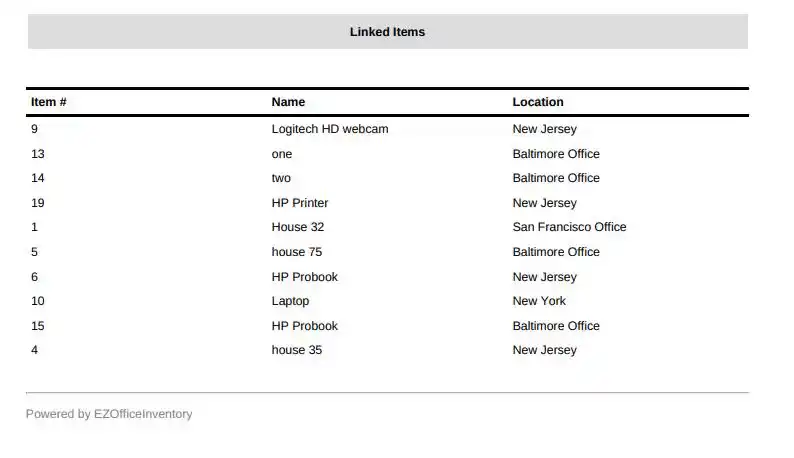Click the Powered by EZOfficeInventory footer text
The width and height of the screenshot is (794, 458).
coord(109,414)
